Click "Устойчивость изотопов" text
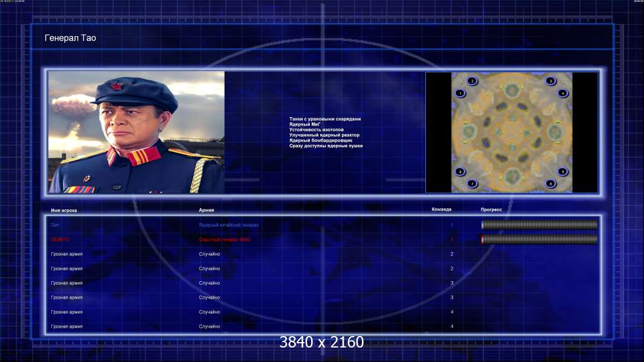Viewport: 644px width, 362px height. pyautogui.click(x=316, y=130)
